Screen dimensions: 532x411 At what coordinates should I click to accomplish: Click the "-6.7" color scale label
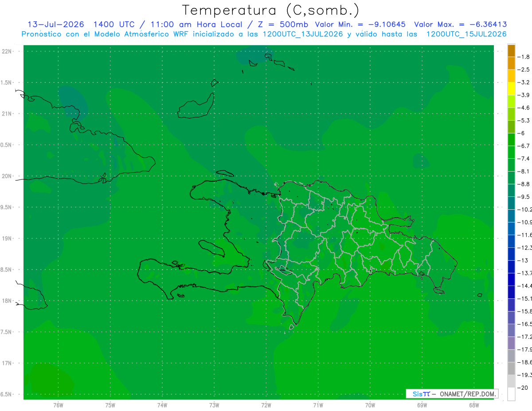tap(524, 146)
